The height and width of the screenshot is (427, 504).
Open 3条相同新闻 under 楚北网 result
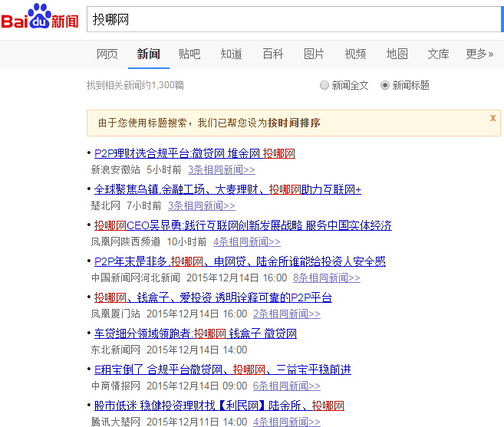pyautogui.click(x=202, y=205)
